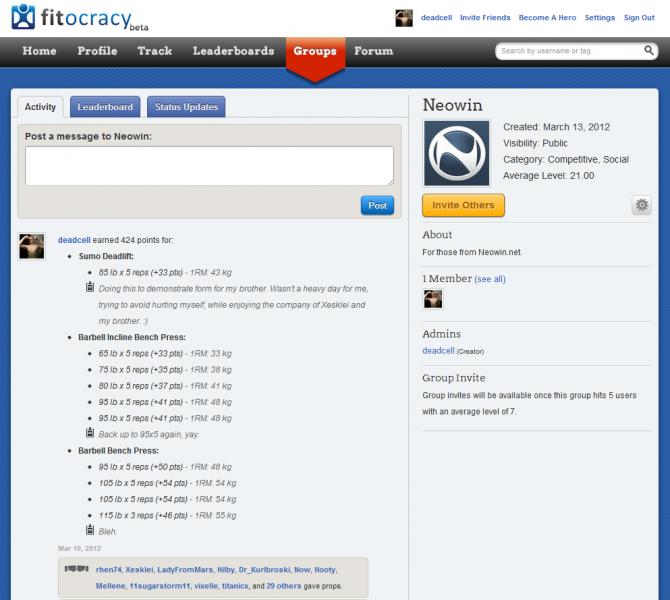The image size is (670, 600).
Task: Open the vixelle props link
Action: tap(206, 586)
